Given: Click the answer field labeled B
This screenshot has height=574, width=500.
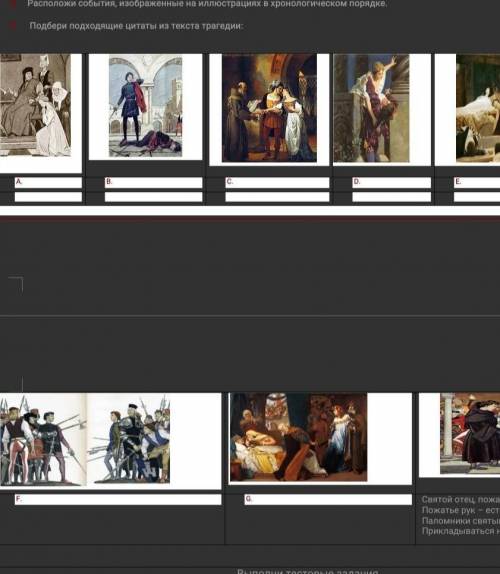Looking at the screenshot, I should click(x=153, y=182).
